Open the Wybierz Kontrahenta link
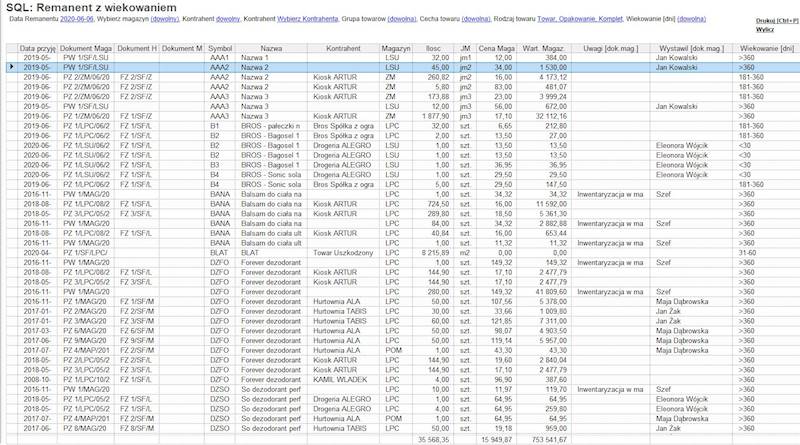The width and height of the screenshot is (800, 445). pyautogui.click(x=307, y=19)
